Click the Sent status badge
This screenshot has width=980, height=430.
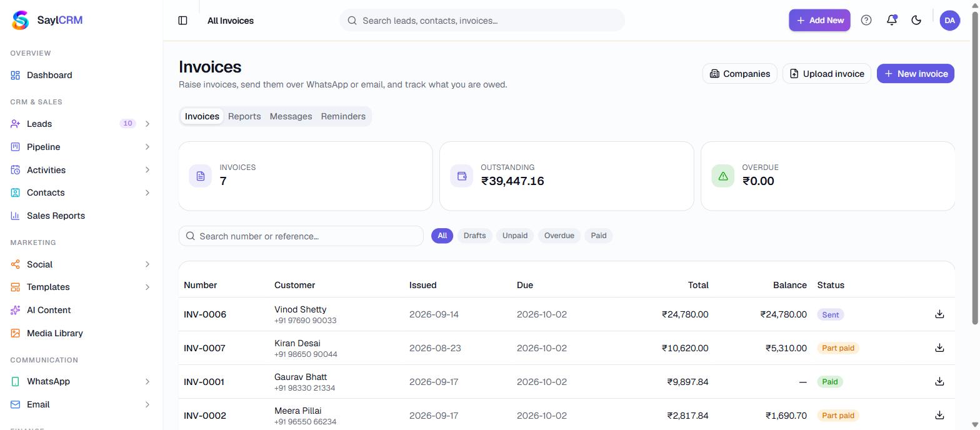[x=831, y=314]
